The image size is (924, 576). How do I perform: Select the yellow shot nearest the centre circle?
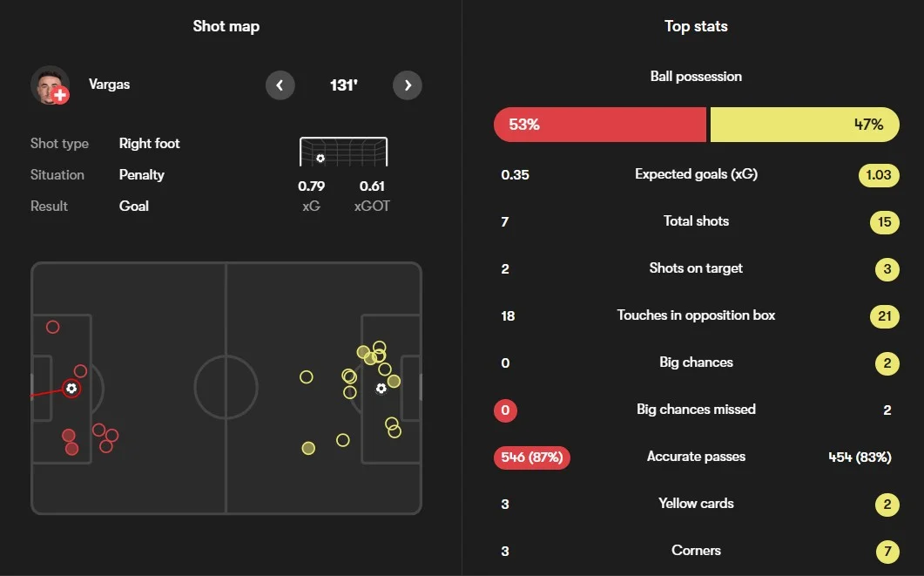tap(307, 376)
